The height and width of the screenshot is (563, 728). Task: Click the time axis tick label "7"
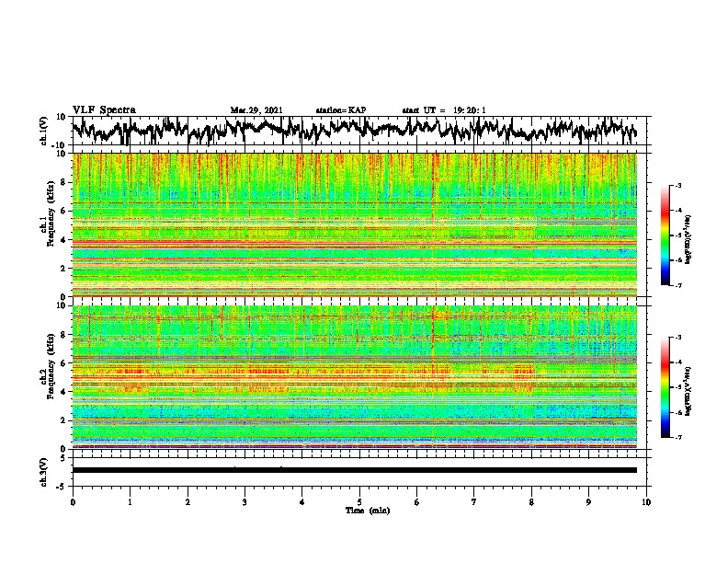[x=474, y=502]
